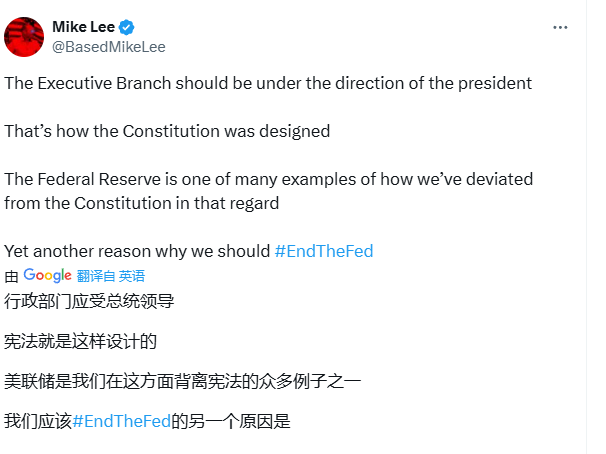Open #EndTheFed hashtag in the English tweet
Image resolution: width=606 pixels, height=454 pixels.
(x=323, y=251)
